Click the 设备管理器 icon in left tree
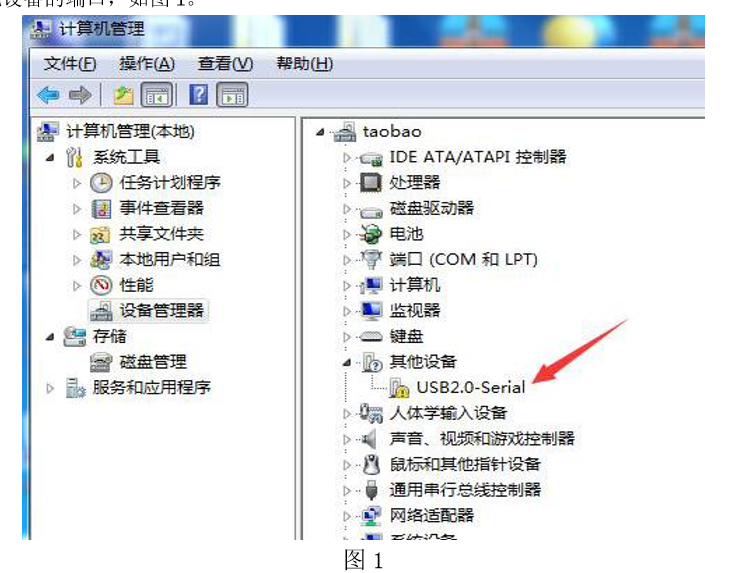This screenshot has width=737, height=573. coord(102,311)
